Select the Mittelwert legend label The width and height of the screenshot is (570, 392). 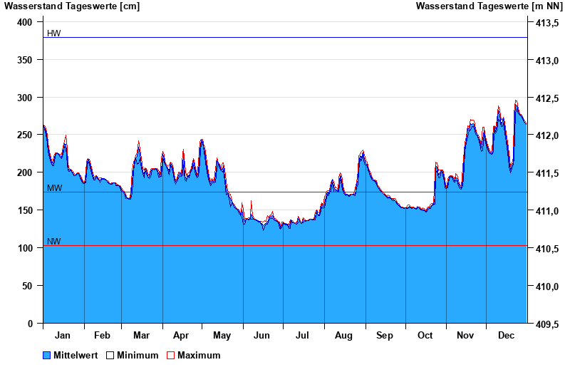[76, 355]
